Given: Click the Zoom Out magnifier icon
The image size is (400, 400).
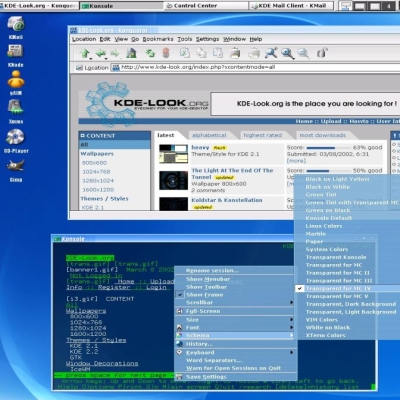Looking at the screenshot, I should point(303,53).
